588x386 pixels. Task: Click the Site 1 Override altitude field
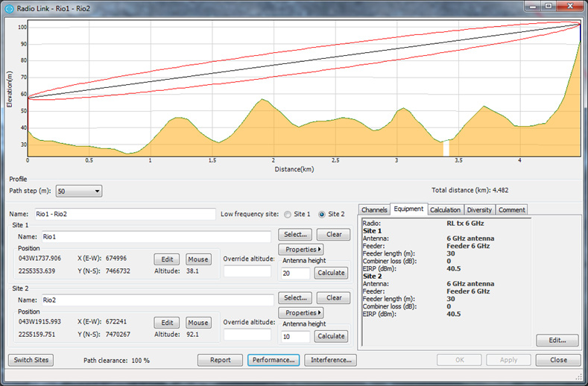click(247, 272)
